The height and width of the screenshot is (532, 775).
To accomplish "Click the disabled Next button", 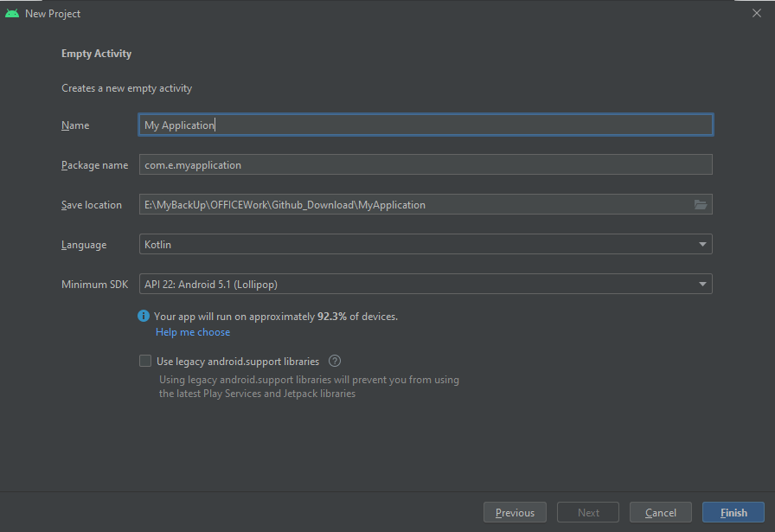I will [x=587, y=512].
